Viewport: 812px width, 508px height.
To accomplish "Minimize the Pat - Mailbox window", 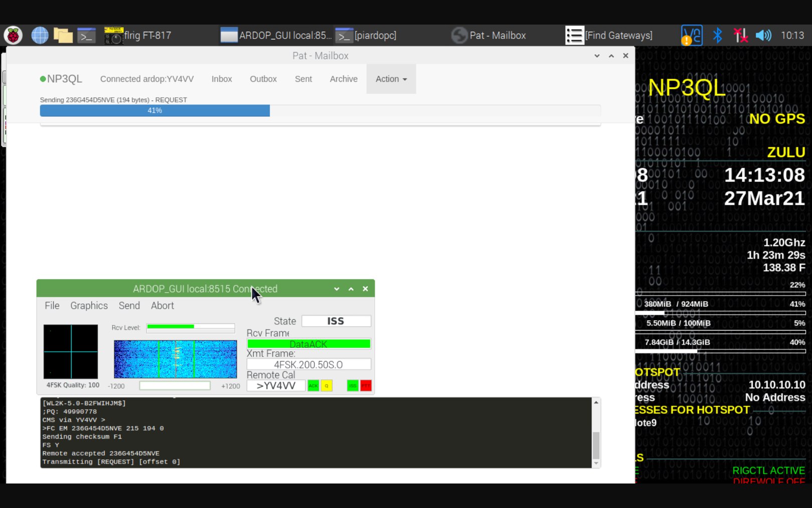I will click(x=597, y=56).
